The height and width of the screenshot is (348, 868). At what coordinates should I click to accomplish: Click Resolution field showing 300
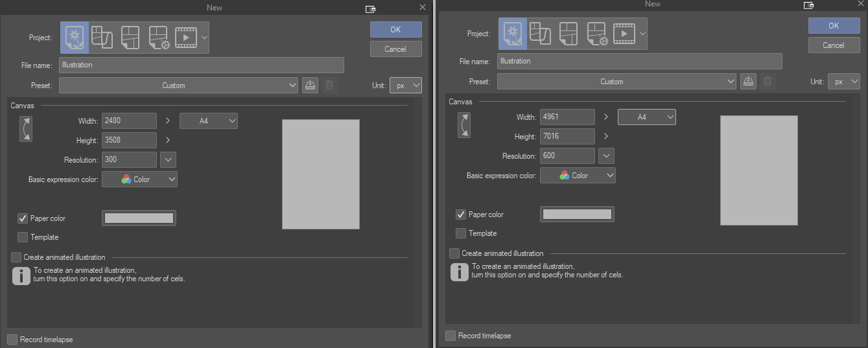tap(129, 159)
